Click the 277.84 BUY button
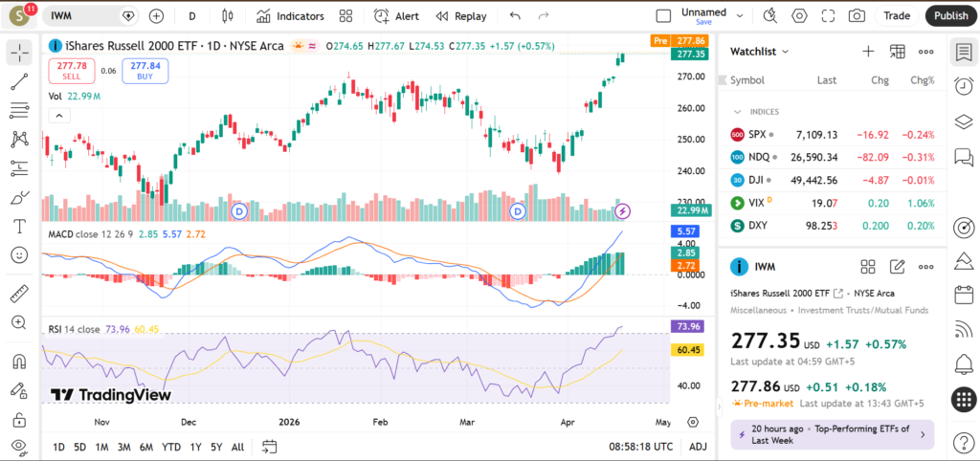Image resolution: width=980 pixels, height=461 pixels. (145, 71)
